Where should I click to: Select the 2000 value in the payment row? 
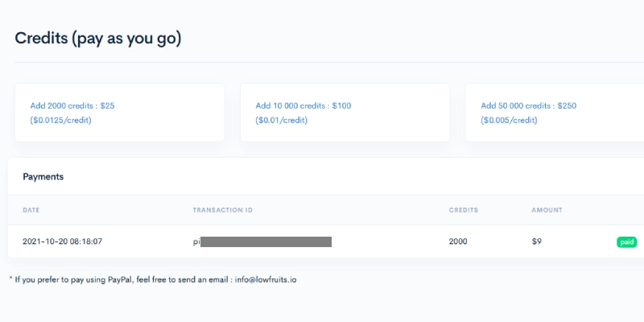(458, 242)
